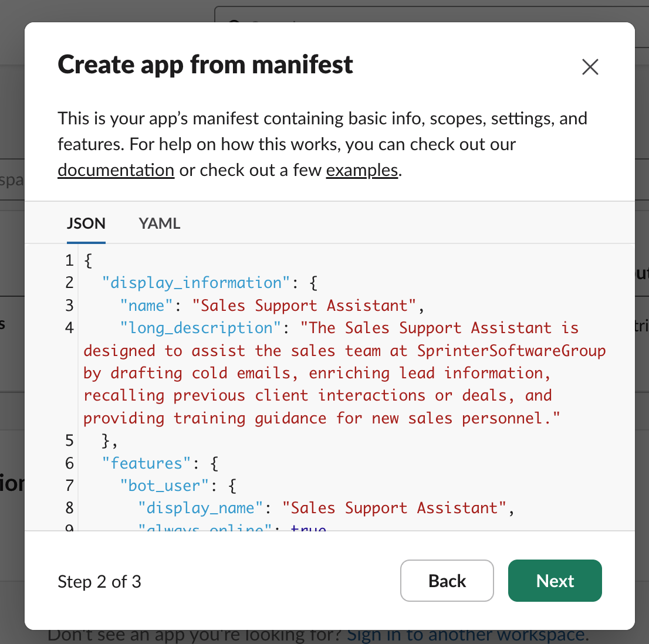
Task: Click the bot_user key in the manifest
Action: pos(163,485)
